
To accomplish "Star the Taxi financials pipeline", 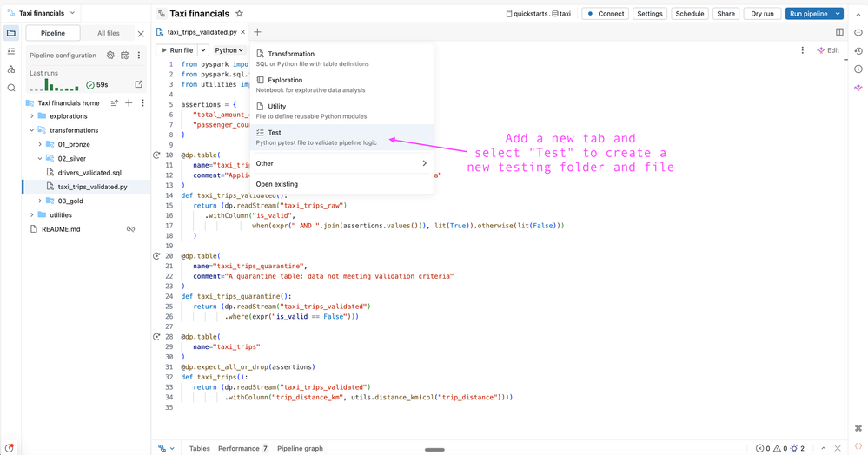I will [x=239, y=13].
